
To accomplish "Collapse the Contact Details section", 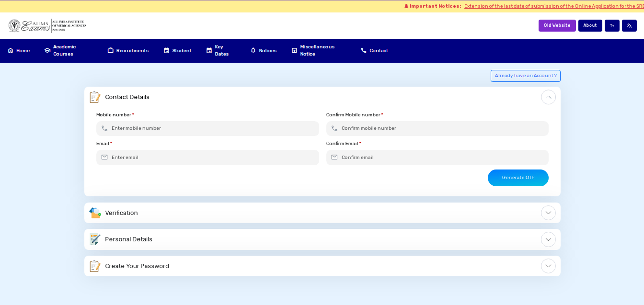I will (548, 97).
